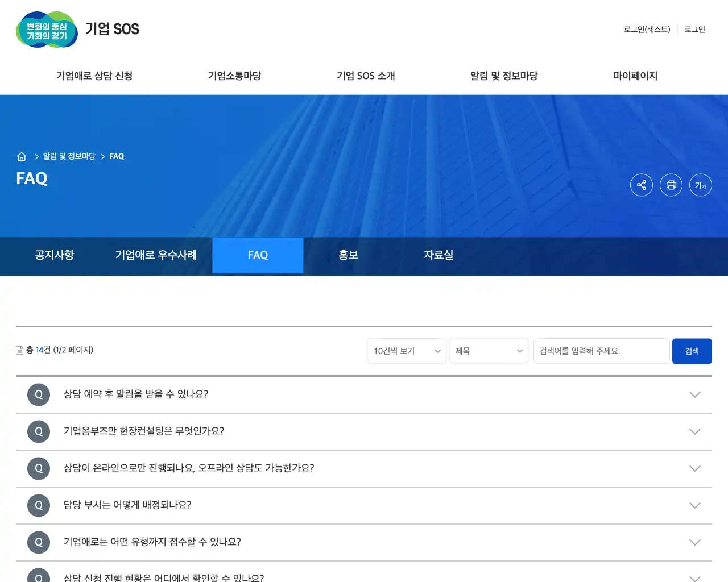Click the document icon next to 총 14건
The height and width of the screenshot is (582, 728).
pyautogui.click(x=19, y=350)
